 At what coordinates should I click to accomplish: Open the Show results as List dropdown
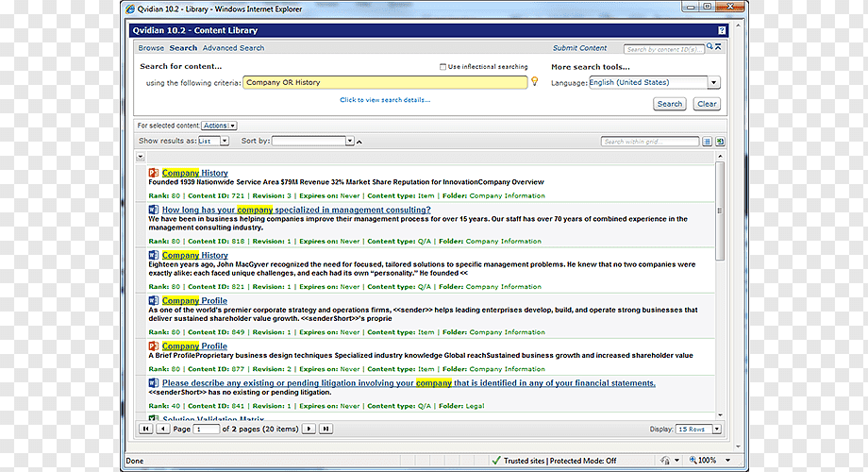(x=225, y=142)
